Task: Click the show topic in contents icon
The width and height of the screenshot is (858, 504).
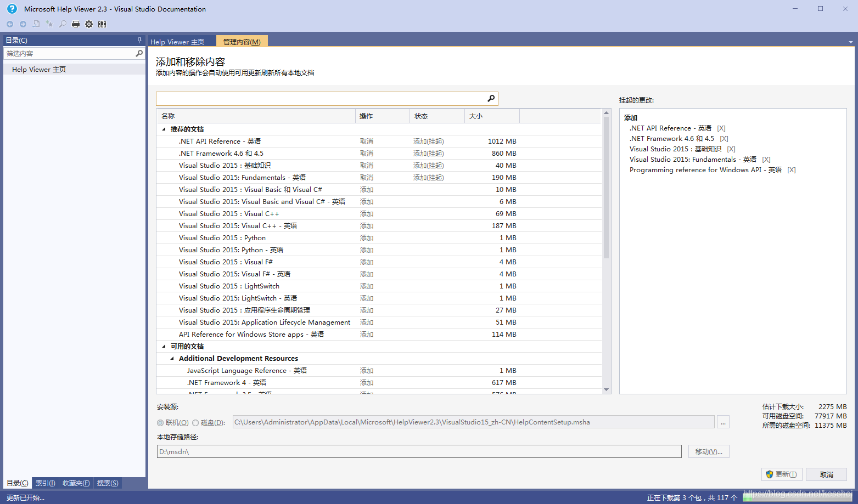Action: coord(36,24)
